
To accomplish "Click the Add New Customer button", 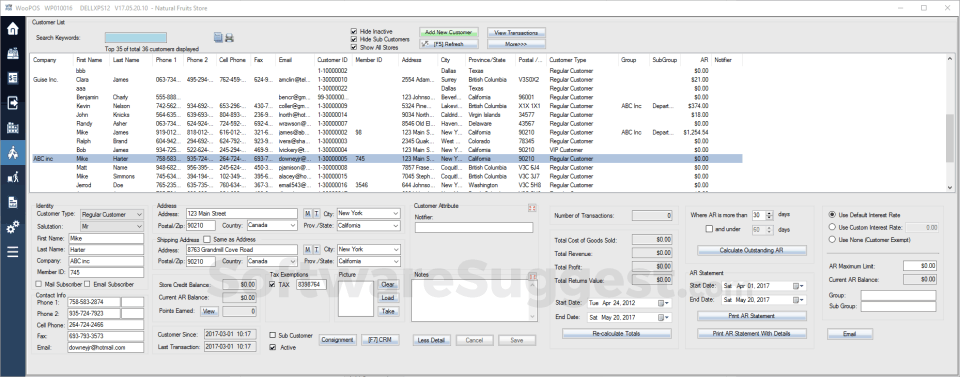I will 448,32.
